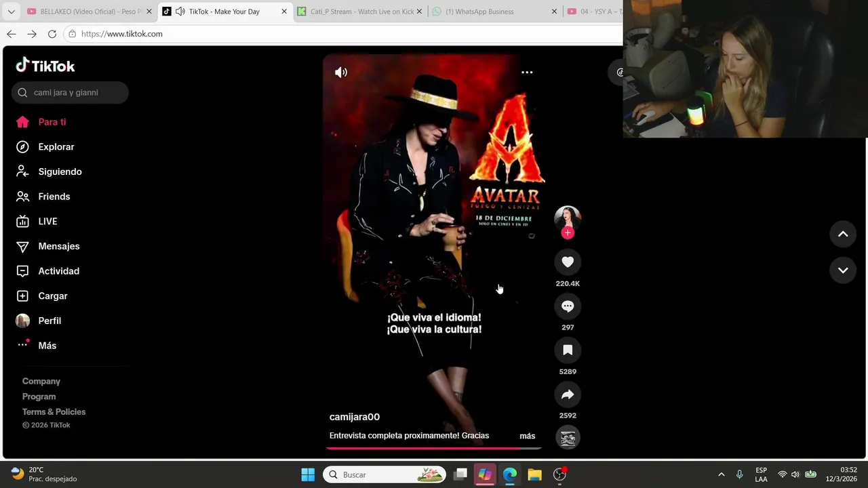Click the taskbar Buscar search box

coord(384,474)
